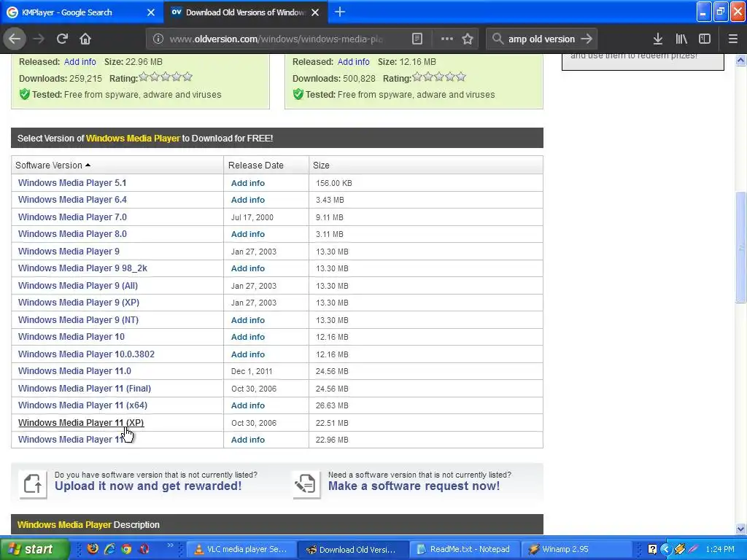
Task: Switch to KMPlayer Google Search tab
Action: (74, 12)
